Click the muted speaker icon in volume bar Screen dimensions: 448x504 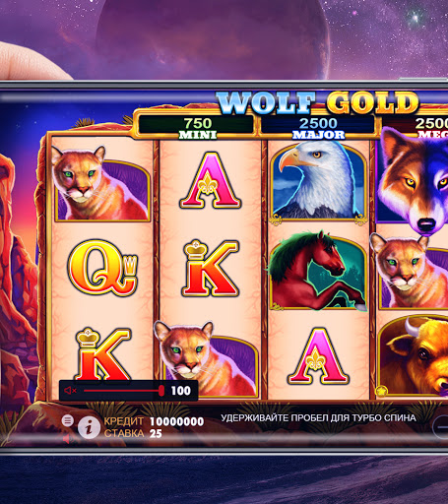click(x=70, y=391)
